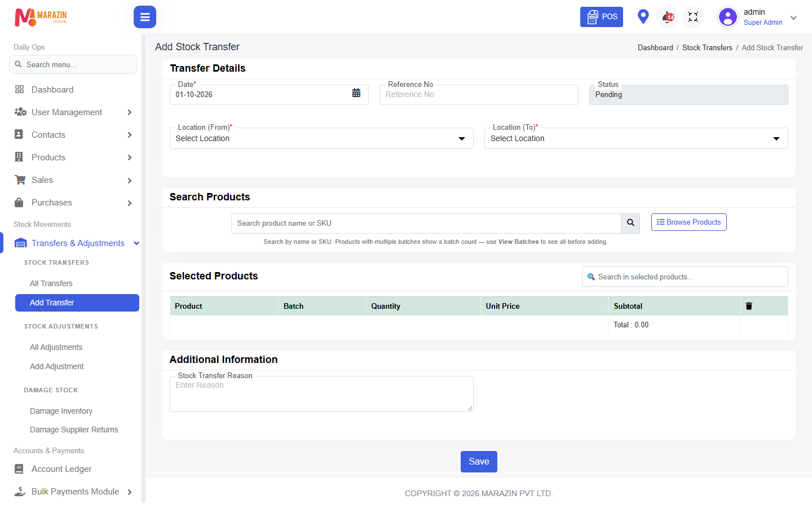This screenshot has height=508, width=812.
Task: Click the admin user avatar icon
Action: click(728, 17)
